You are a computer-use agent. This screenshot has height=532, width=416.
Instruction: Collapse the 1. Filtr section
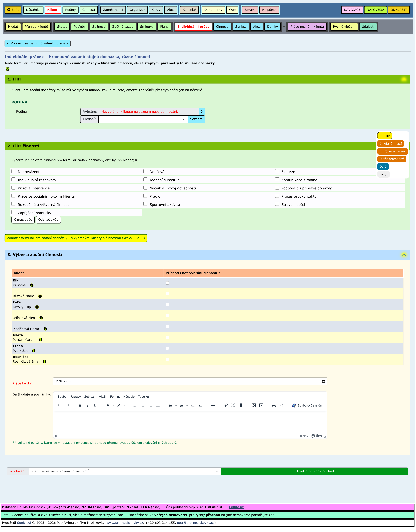click(404, 79)
